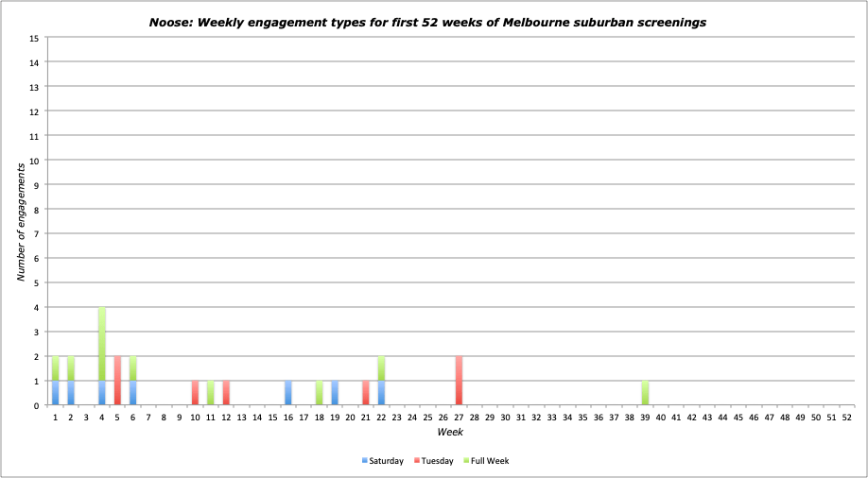Click the blue bar at week 19
Image resolution: width=868 pixels, height=478 pixels.
pyautogui.click(x=335, y=393)
